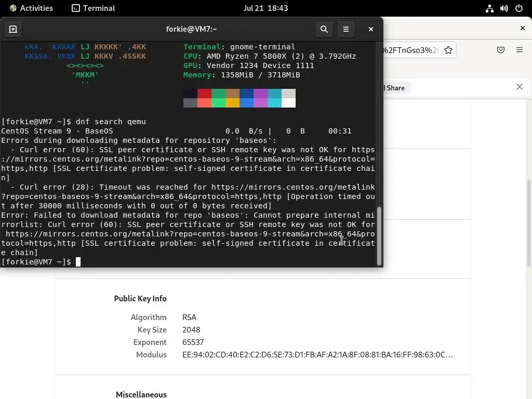This screenshot has width=532, height=399.
Task: Click the Key Size label
Action: click(x=152, y=330)
